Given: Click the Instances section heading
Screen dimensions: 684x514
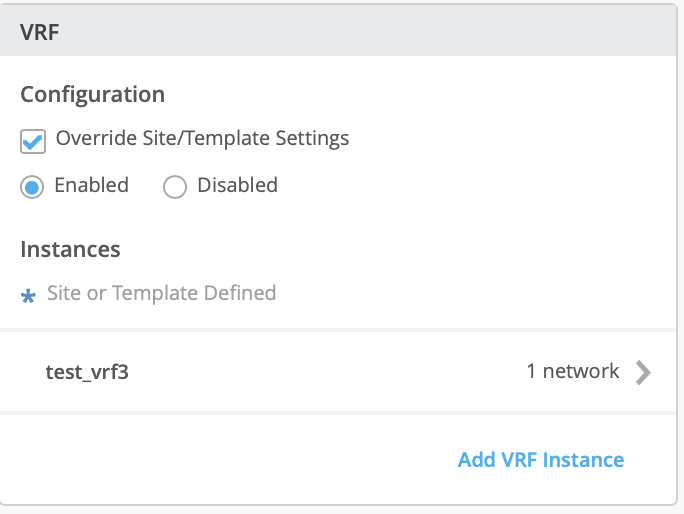Looking at the screenshot, I should (x=70, y=249).
